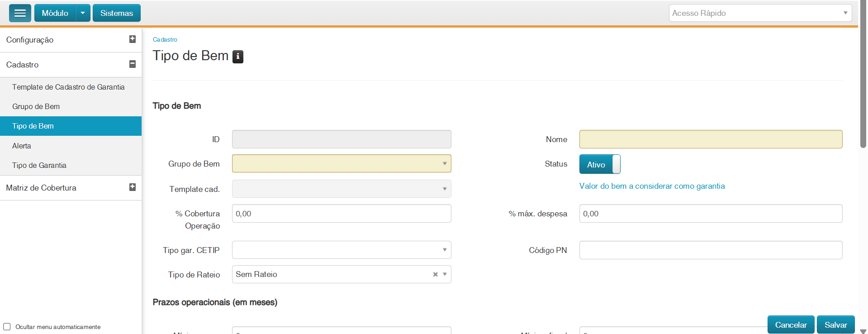
Task: Toggle the Ativo status switch
Action: pos(600,164)
